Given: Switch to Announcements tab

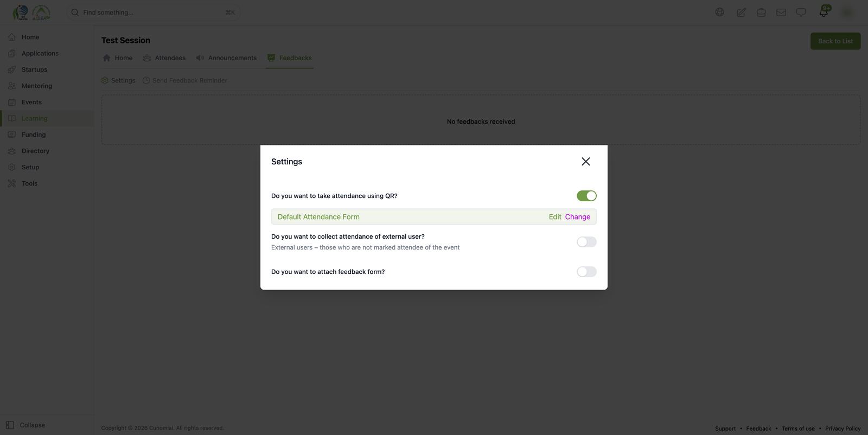Looking at the screenshot, I should point(226,58).
